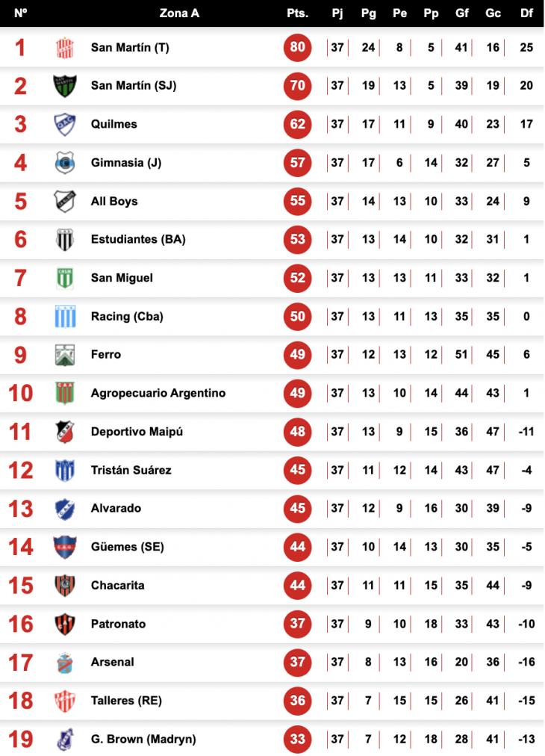Viewport: 545px width, 756px height.
Task: Click the Gf column header
Action: (x=461, y=13)
